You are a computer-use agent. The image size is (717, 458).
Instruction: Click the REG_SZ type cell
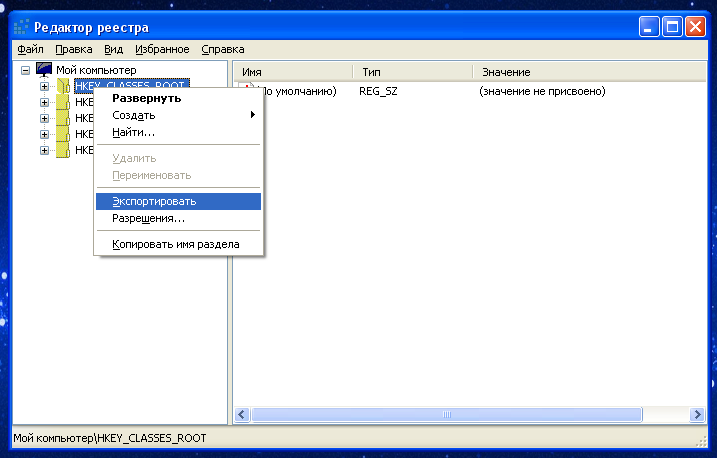[378, 91]
